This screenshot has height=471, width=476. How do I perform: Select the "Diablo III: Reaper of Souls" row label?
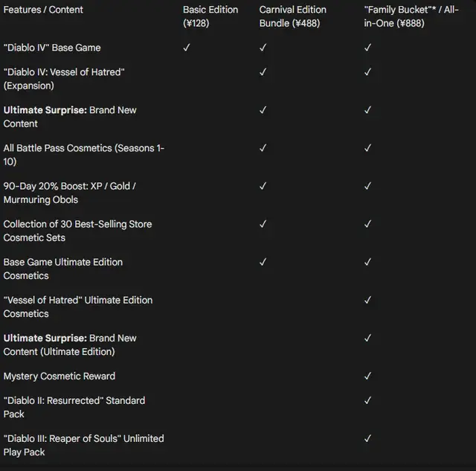83,445
